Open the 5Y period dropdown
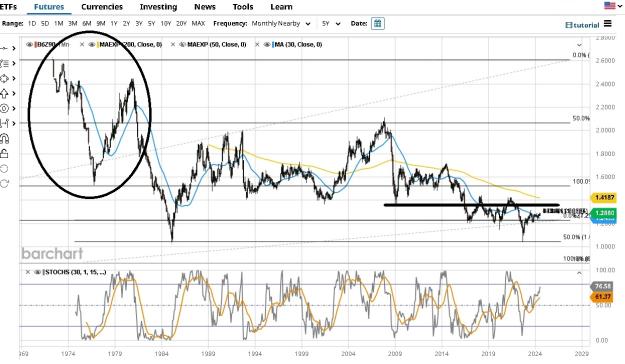Image resolution: width=625 pixels, height=364 pixels. pyautogui.click(x=331, y=24)
